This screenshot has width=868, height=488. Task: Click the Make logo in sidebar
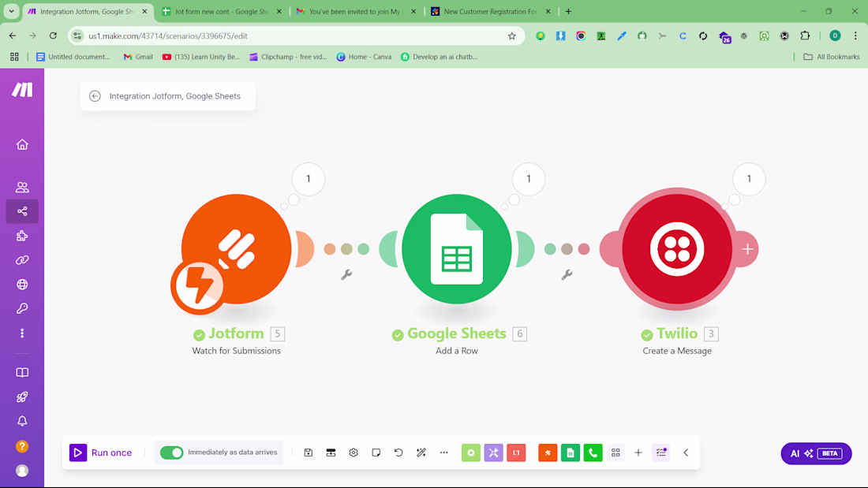(22, 90)
